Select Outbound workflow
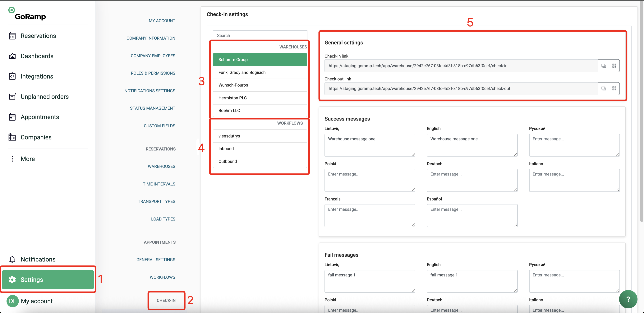Viewport: 644px width, 313px height. click(260, 161)
